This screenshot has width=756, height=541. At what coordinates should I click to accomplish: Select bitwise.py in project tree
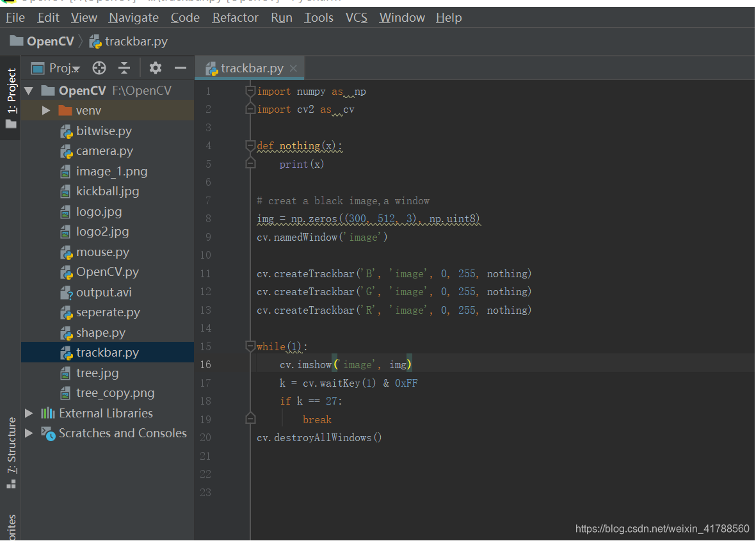pos(104,131)
